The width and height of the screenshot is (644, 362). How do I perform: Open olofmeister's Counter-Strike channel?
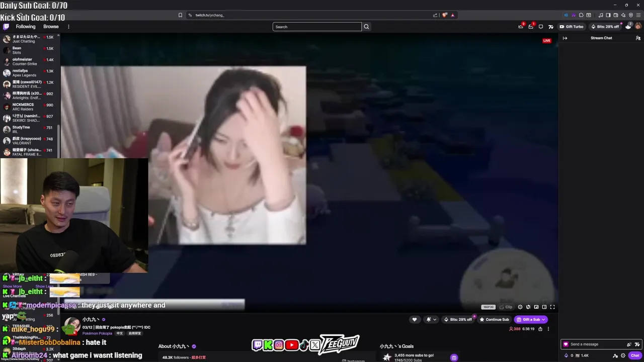coord(29,61)
